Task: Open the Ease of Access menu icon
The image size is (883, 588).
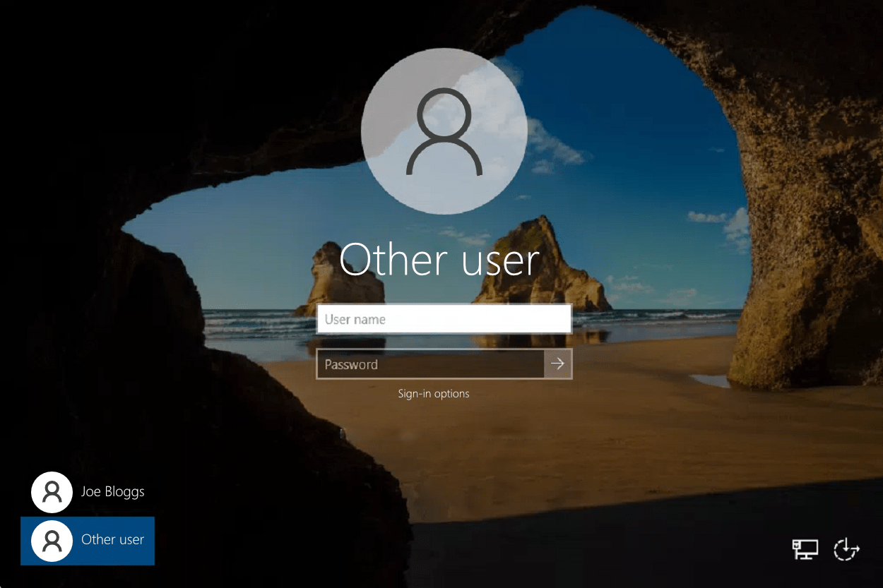Action: coord(846,549)
